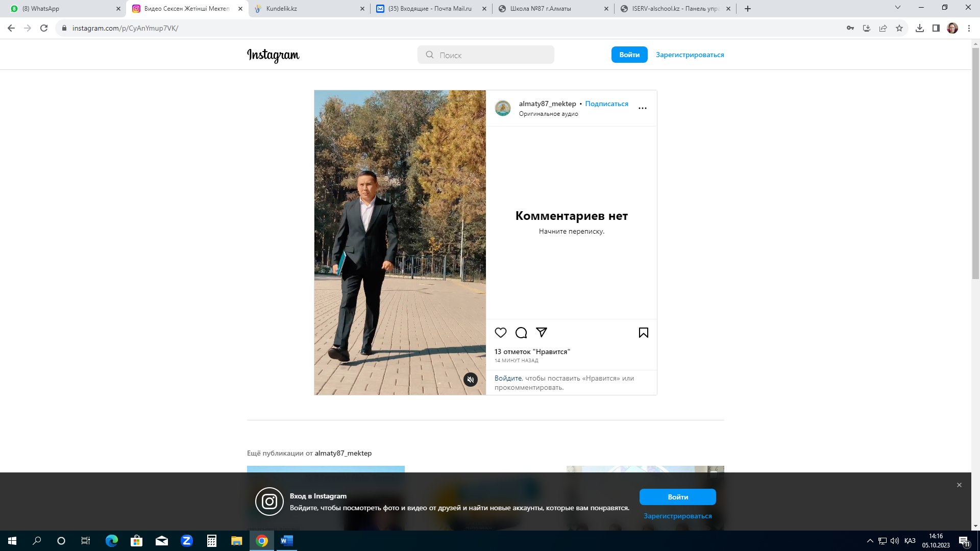Screen dimensions: 980x551
Task: Open comments via speech bubble icon
Action: pos(521,333)
